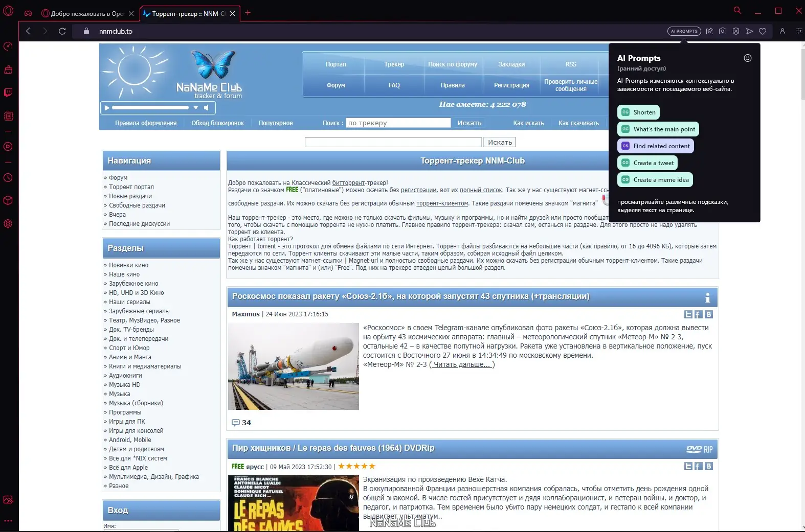The width and height of the screenshot is (805, 532).
Task: Select Create a tweet prompt
Action: click(647, 163)
